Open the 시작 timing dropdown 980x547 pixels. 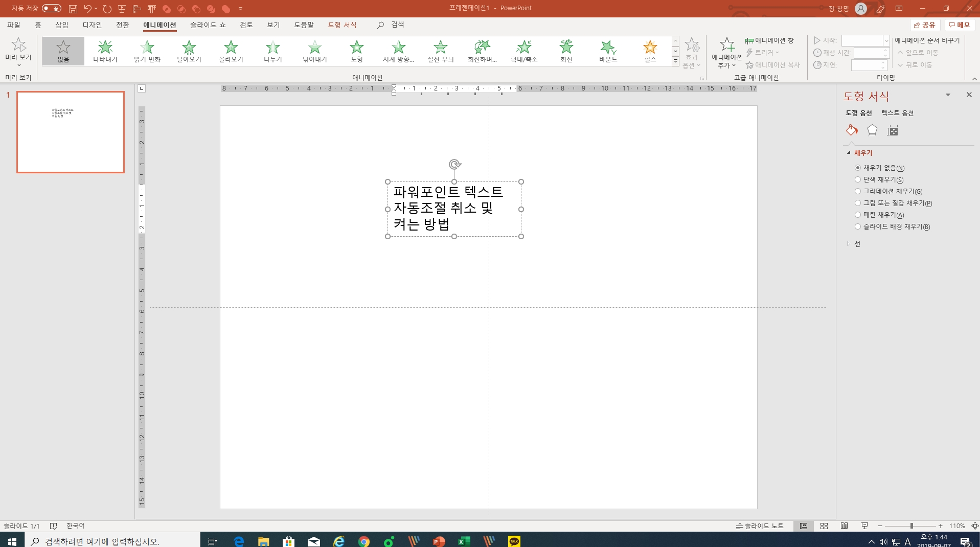[886, 41]
